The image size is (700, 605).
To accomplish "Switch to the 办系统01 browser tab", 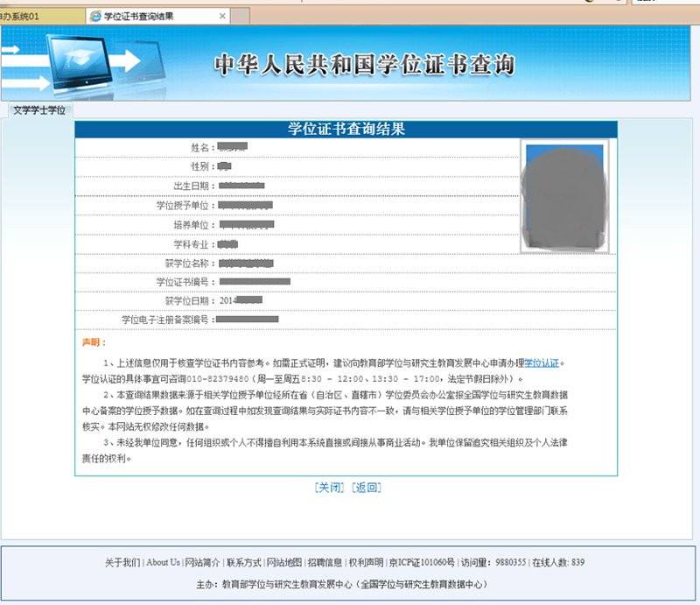I will point(35,17).
